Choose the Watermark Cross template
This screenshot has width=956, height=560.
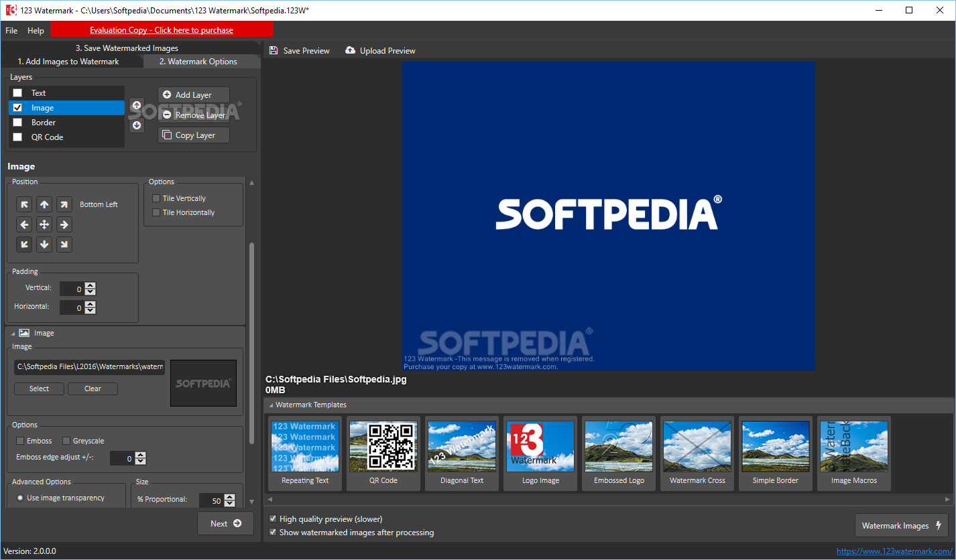[x=697, y=453]
